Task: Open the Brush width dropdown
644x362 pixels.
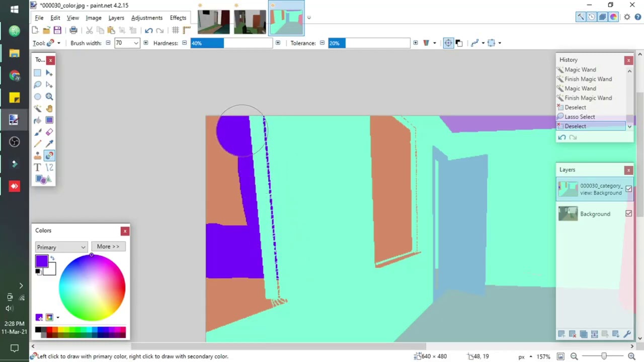Action: [x=136, y=43]
